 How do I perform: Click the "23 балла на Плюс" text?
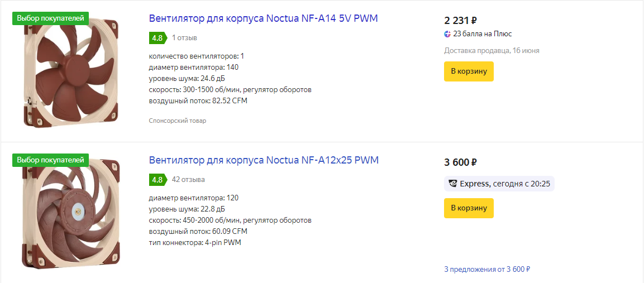point(483,34)
